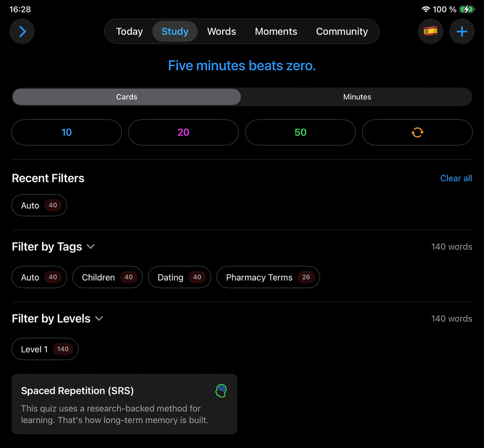Click Clear all recent filters
Screen dimensions: 484x448
tap(456, 179)
